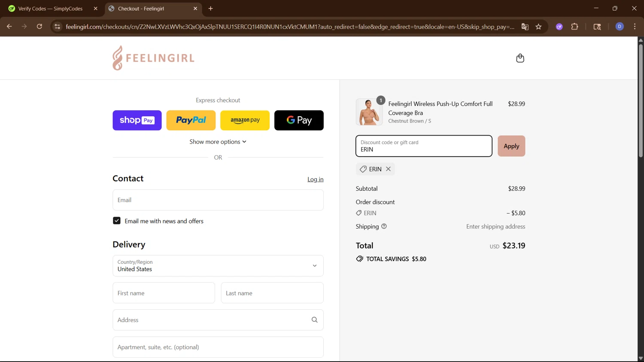The width and height of the screenshot is (644, 362).
Task: Remove the ERIN discount tag
Action: [x=388, y=169]
